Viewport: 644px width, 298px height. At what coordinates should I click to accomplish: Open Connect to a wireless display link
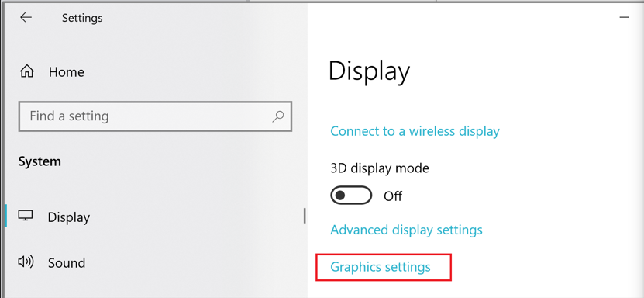415,131
